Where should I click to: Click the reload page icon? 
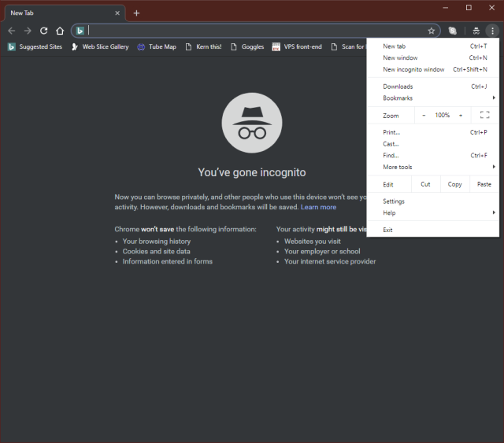pyautogui.click(x=44, y=31)
